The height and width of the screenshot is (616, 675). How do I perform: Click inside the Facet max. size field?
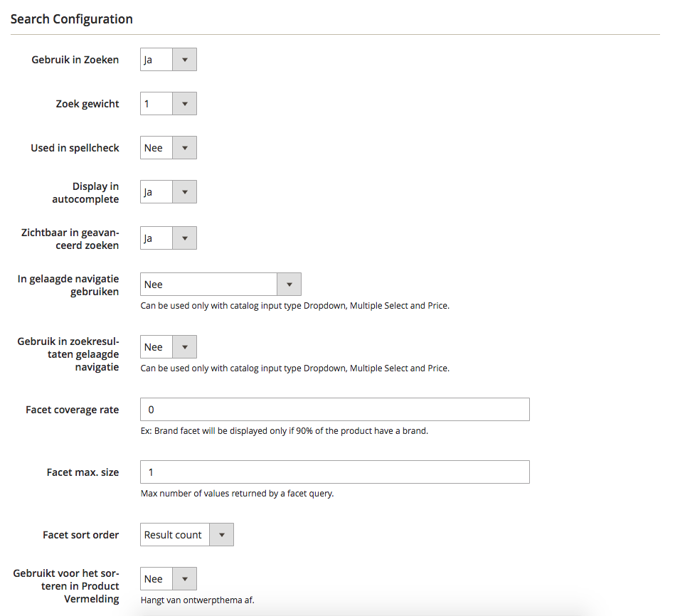click(334, 472)
